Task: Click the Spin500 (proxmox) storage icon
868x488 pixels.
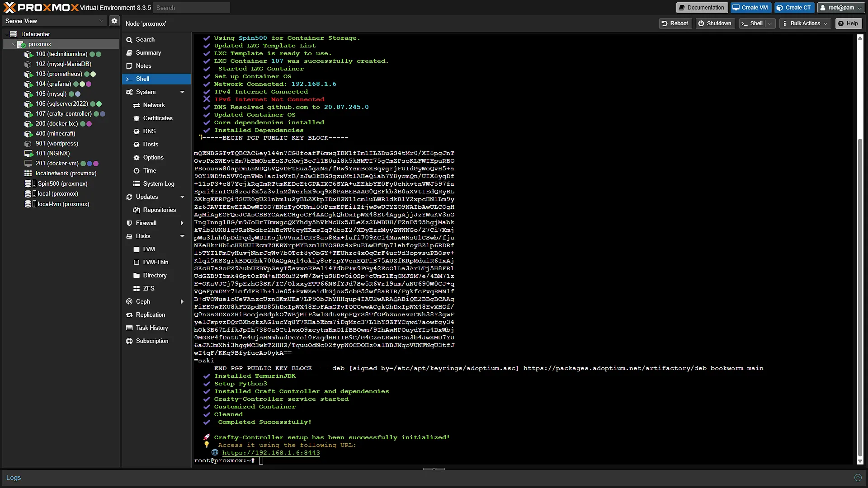Action: coord(30,183)
